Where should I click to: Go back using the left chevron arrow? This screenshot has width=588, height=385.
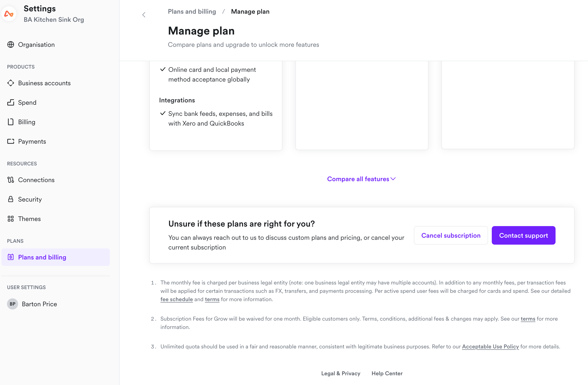pos(144,15)
